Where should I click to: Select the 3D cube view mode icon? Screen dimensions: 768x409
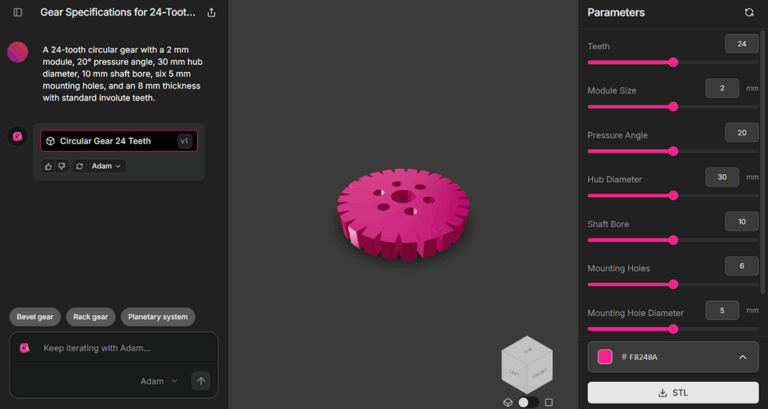click(x=508, y=402)
